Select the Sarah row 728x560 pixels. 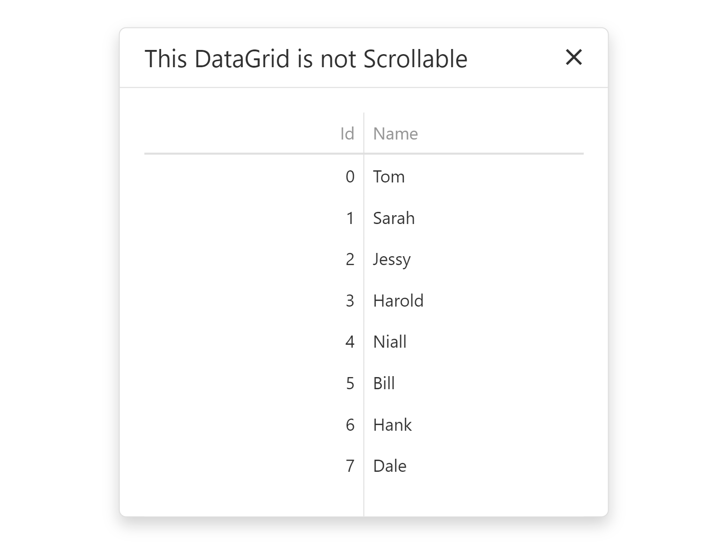pyautogui.click(x=394, y=218)
